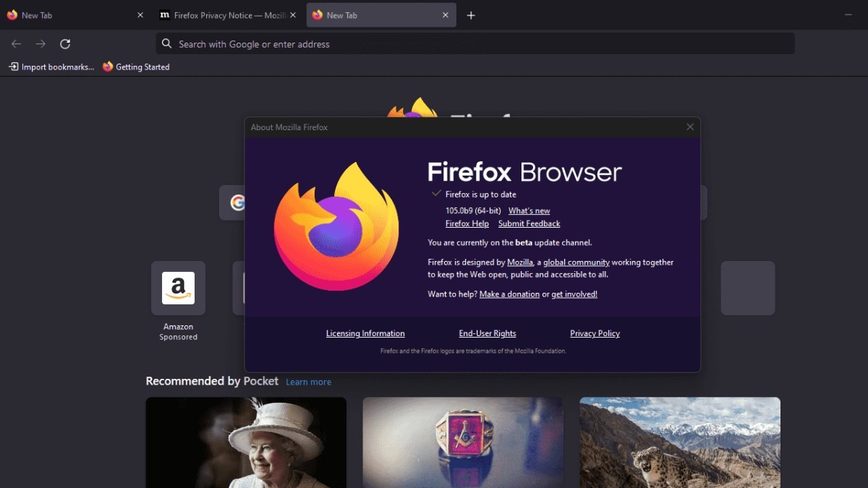Open the global community link
Viewport: 868px width, 488px height.
[576, 262]
